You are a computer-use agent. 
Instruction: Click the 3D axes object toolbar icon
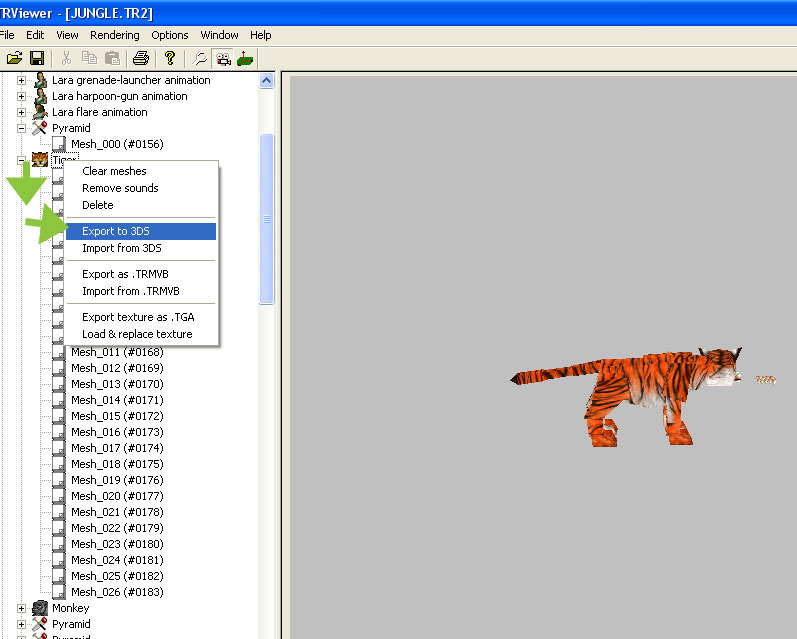point(245,58)
